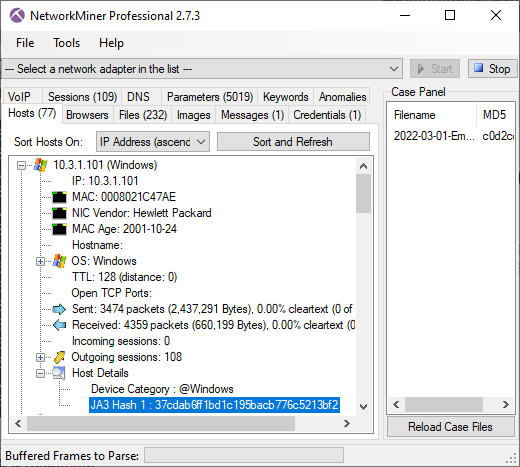Switch to the Parameters (5019) tab
This screenshot has height=467, width=520.
pos(210,97)
